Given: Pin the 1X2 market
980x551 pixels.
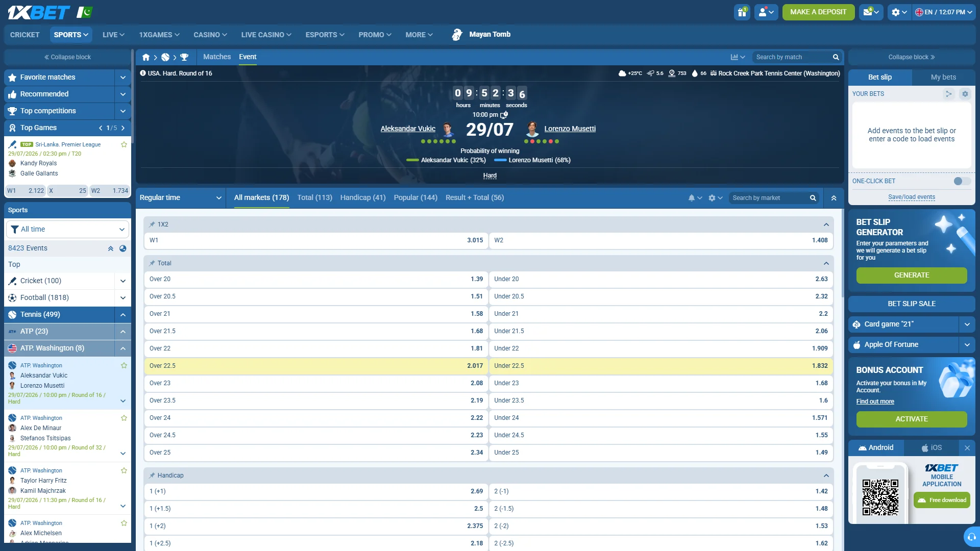Looking at the screenshot, I should (152, 224).
